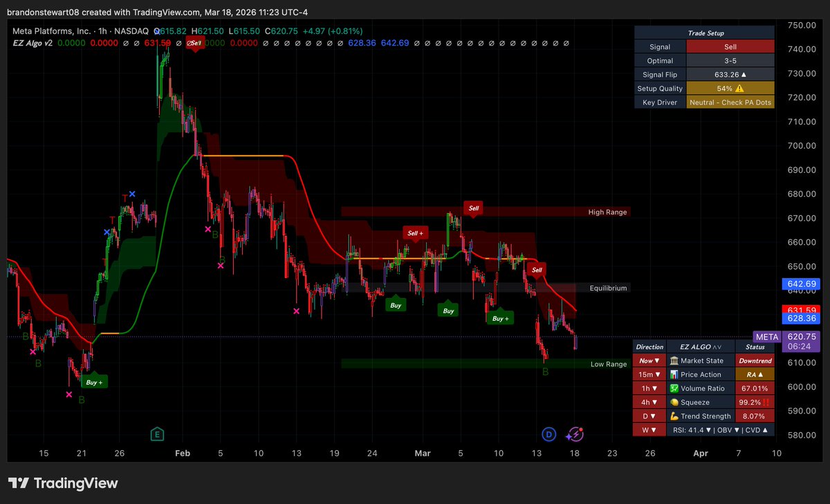Click the 'RSI: 41.4' readout row
Viewport: 830px width, 504px height.
(721, 430)
